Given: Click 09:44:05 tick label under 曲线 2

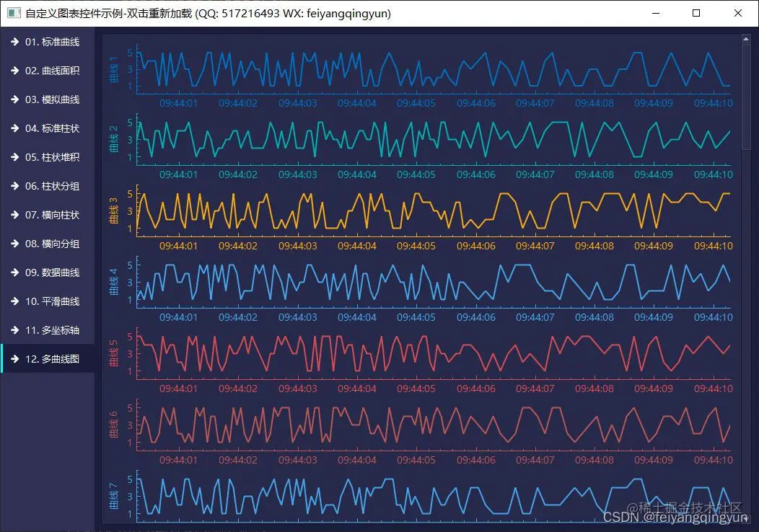Looking at the screenshot, I should pyautogui.click(x=416, y=174).
